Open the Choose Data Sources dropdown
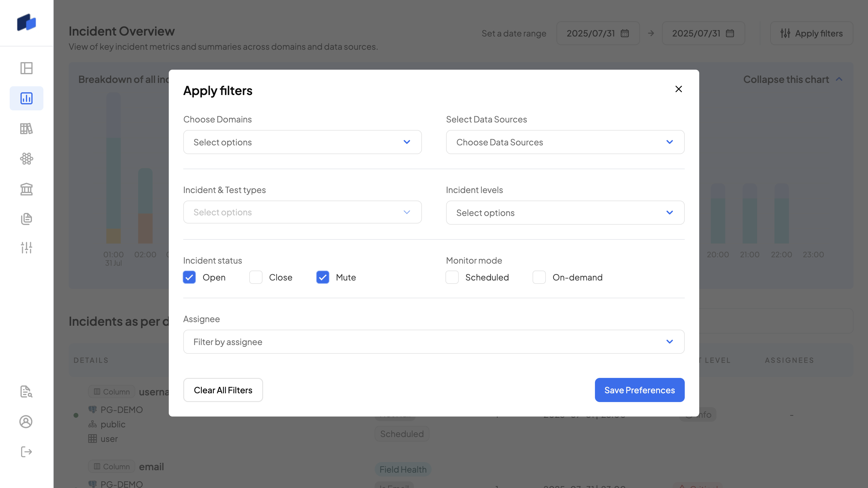The width and height of the screenshot is (868, 488). [x=565, y=142]
